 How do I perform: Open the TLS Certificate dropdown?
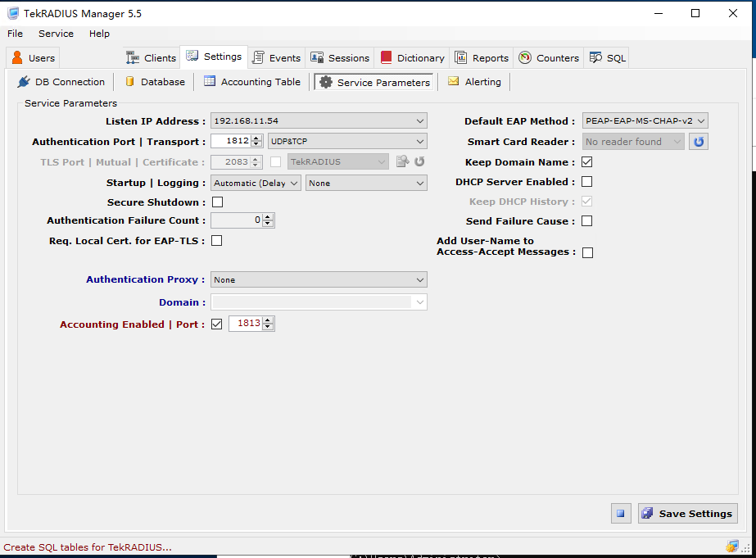point(382,162)
